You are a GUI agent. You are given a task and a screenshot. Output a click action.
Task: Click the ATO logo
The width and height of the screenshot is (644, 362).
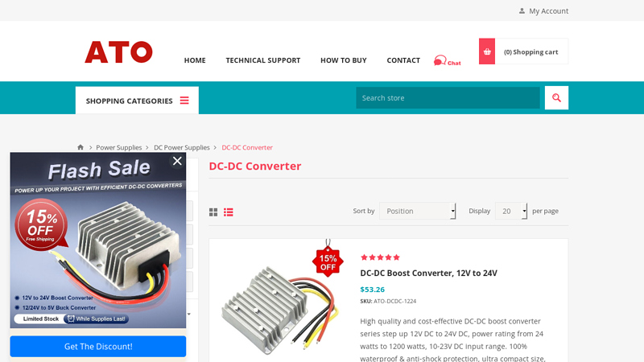[118, 51]
